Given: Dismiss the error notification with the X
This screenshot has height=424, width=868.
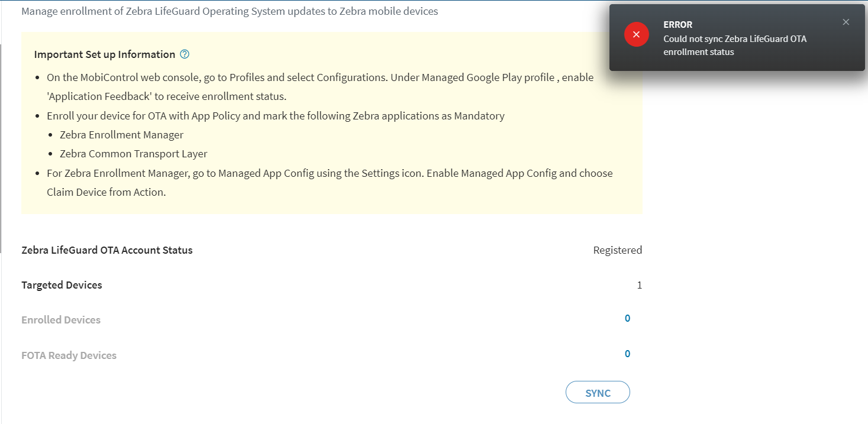Looking at the screenshot, I should click(846, 22).
